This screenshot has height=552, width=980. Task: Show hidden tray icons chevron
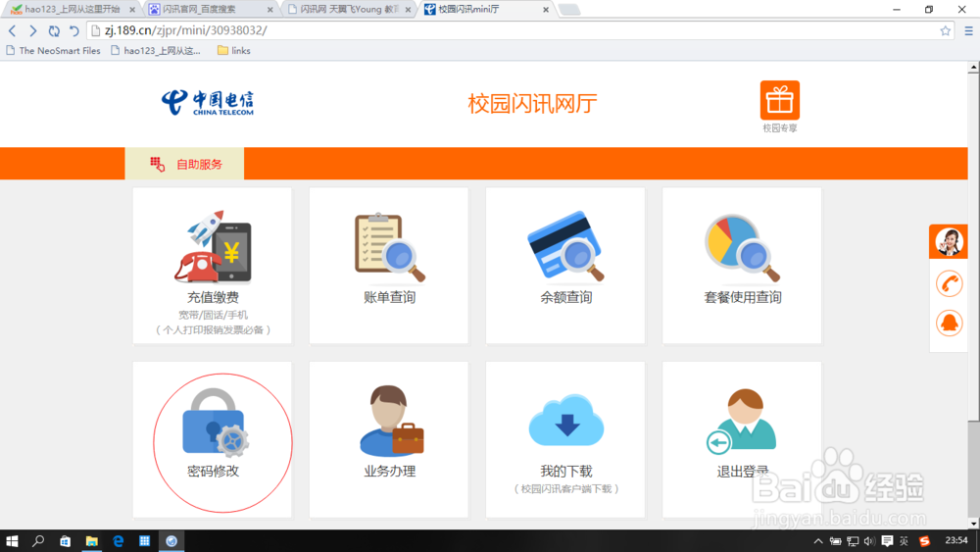click(x=818, y=541)
